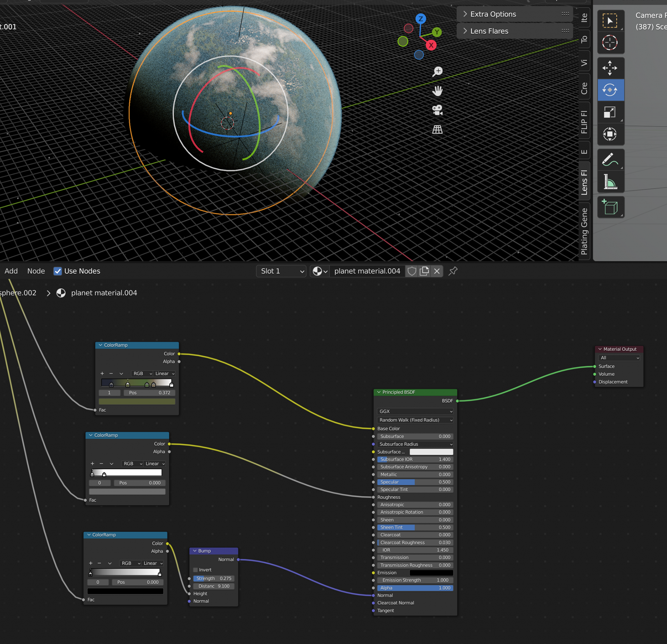Screen dimensions: 667x644
Task: Open the Node menu
Action: (x=36, y=271)
